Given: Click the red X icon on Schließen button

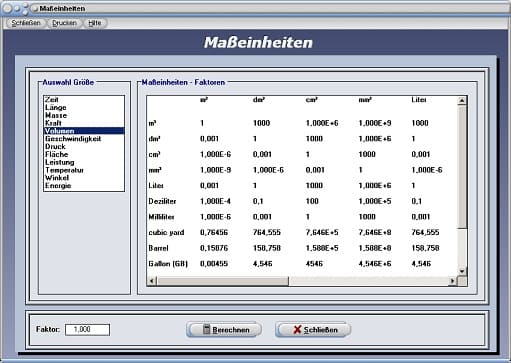Looking at the screenshot, I should (297, 330).
